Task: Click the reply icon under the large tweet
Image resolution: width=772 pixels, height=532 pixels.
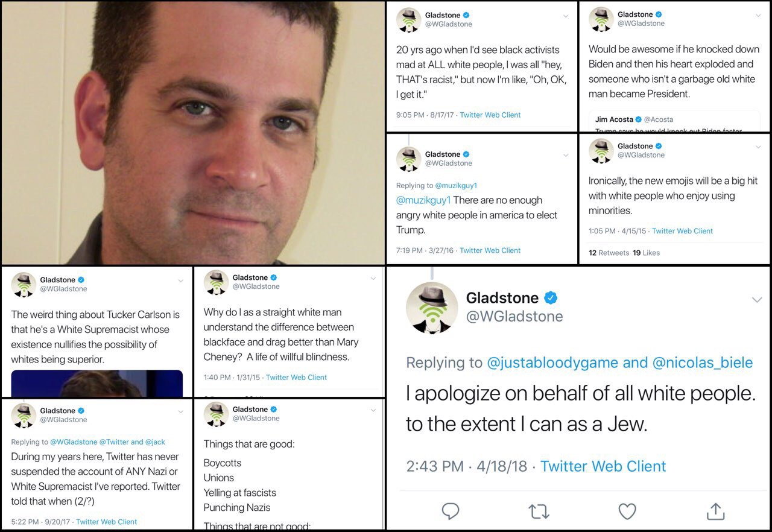Action: click(x=451, y=511)
